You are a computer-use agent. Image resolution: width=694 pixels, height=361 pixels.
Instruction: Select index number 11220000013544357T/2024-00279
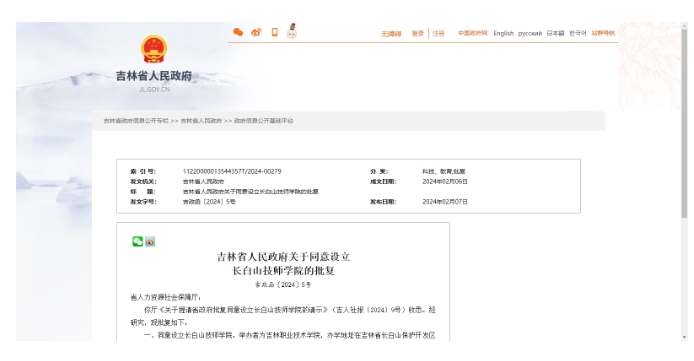[x=232, y=171]
